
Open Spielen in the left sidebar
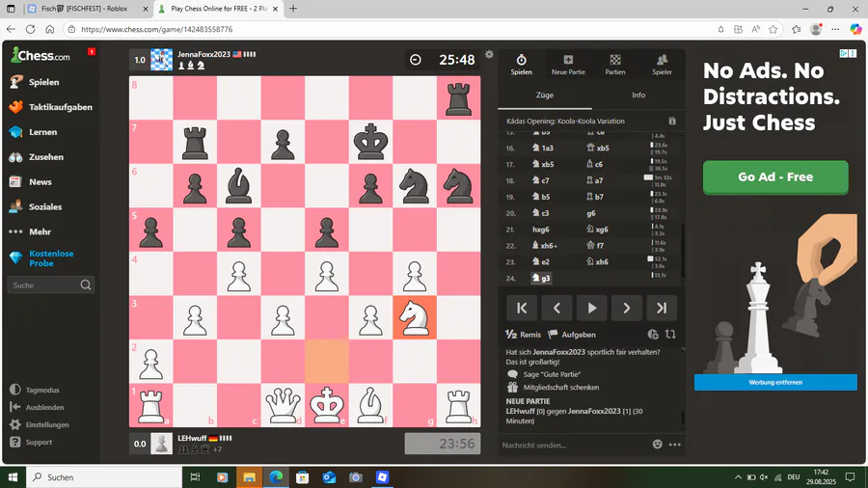click(35, 82)
